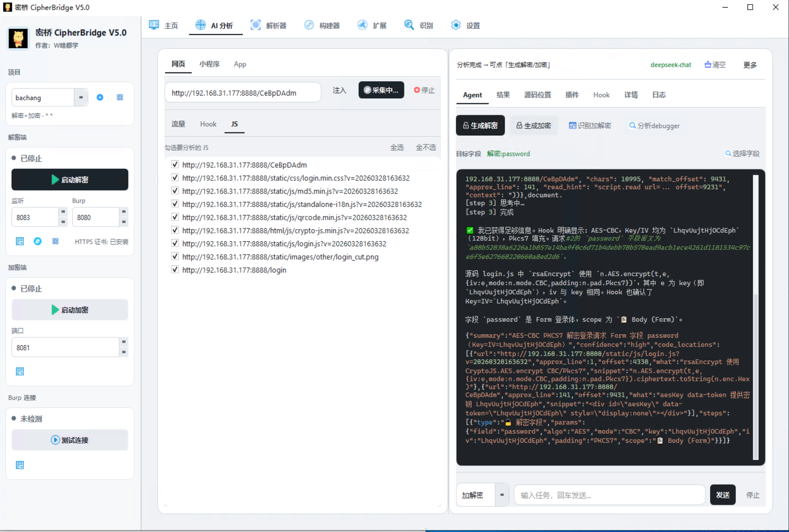Open project grid icon beside bachang
Screen dimensions: 789x532
point(120,98)
